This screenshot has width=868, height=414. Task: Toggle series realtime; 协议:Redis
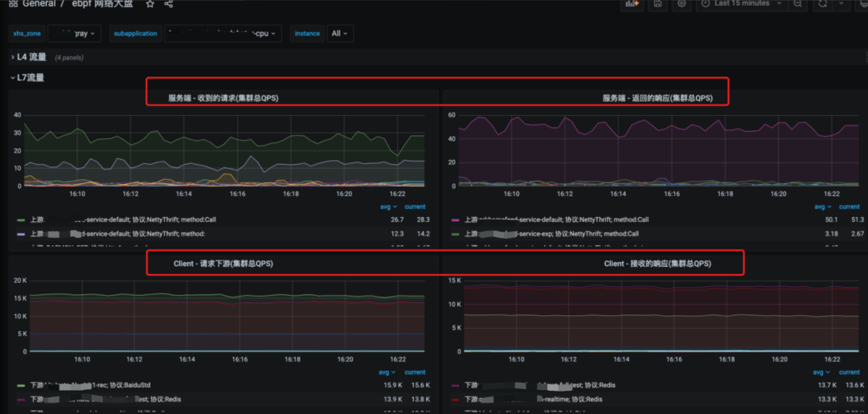pyautogui.click(x=532, y=399)
